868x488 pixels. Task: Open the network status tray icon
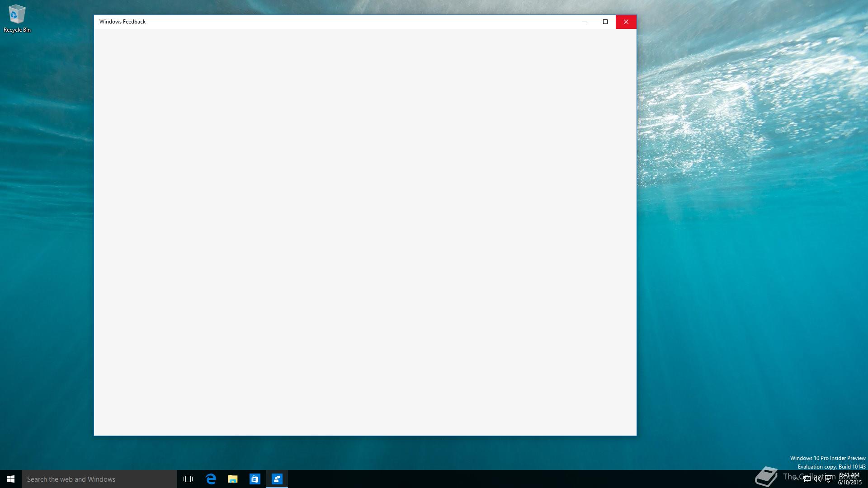(x=807, y=479)
